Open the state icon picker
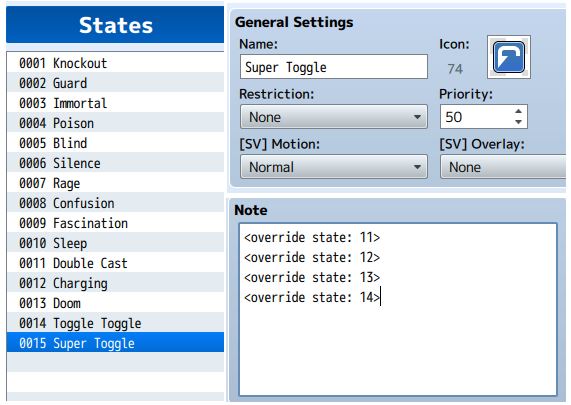The image size is (571, 405). click(509, 57)
